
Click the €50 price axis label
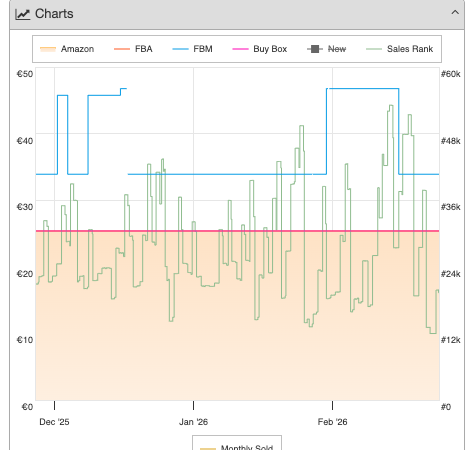point(25,74)
